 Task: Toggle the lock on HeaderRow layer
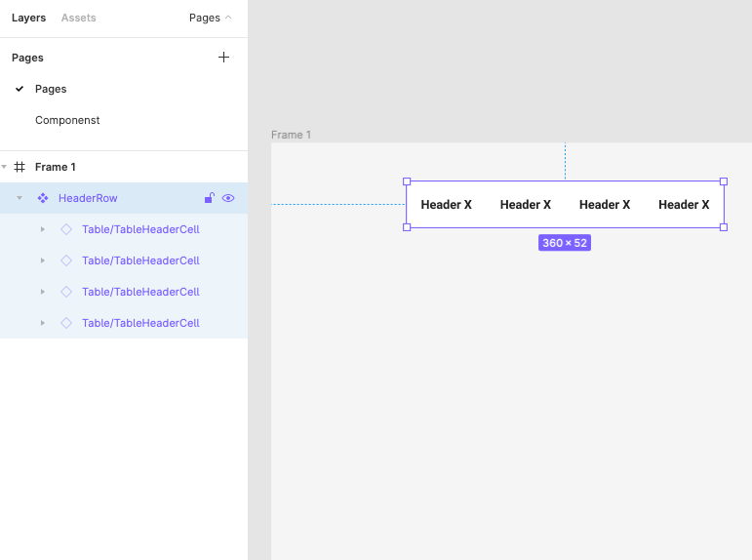tap(209, 198)
